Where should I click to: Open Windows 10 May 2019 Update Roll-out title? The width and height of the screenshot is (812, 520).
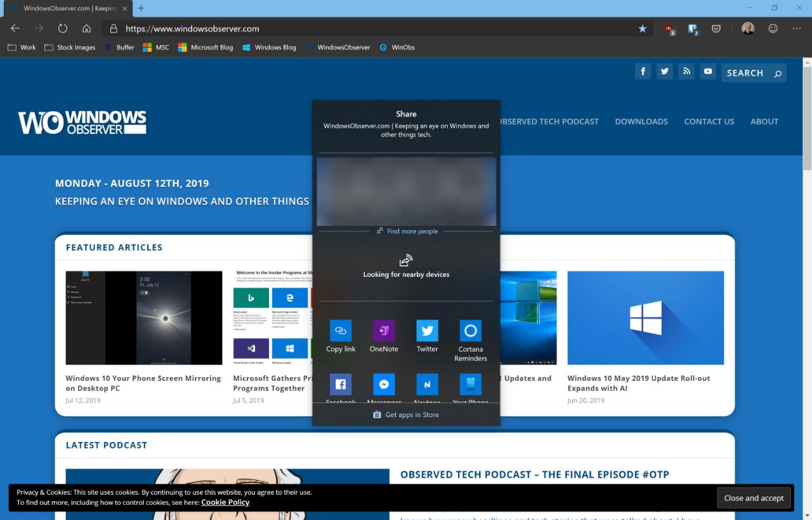pos(639,383)
